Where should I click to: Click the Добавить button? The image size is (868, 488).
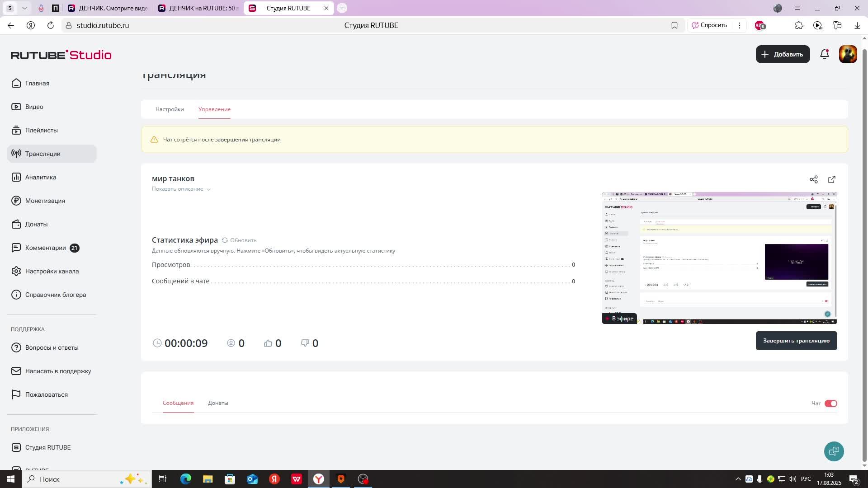click(783, 54)
